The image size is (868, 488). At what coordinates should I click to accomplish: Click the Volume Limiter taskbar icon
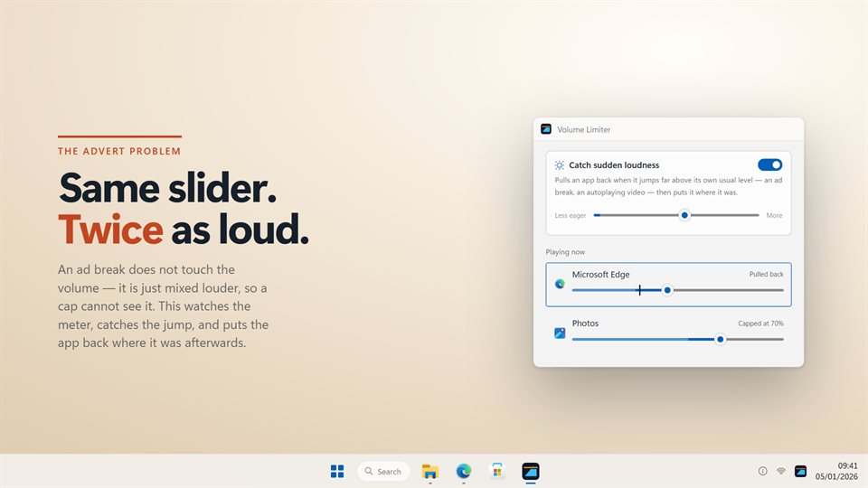click(531, 472)
